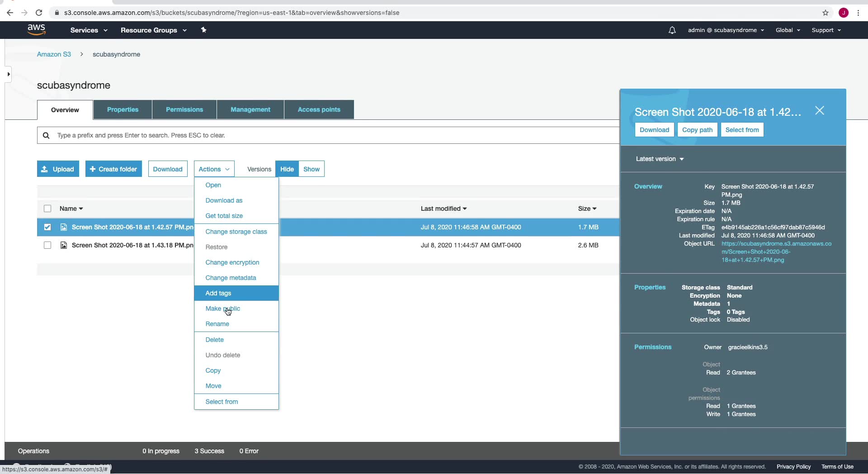Check the Screen Shot 1.43.18 PM row checkbox
Viewport: 868px width, 474px height.
47,245
